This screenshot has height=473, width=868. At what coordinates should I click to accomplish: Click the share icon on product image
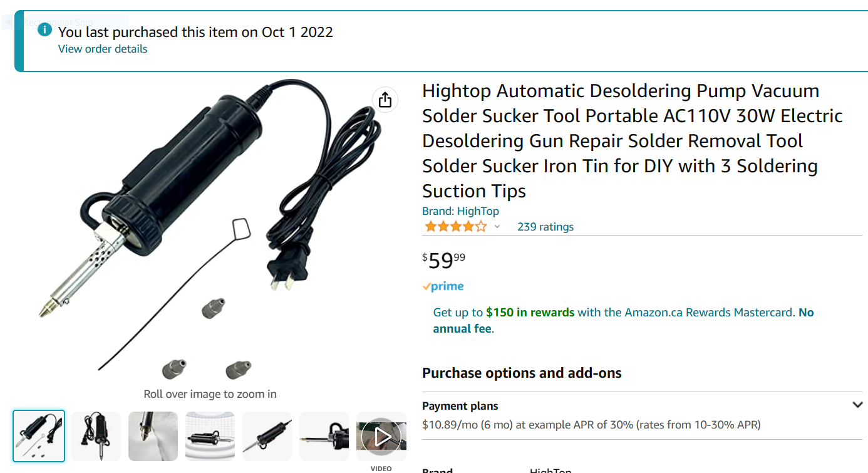pyautogui.click(x=385, y=99)
